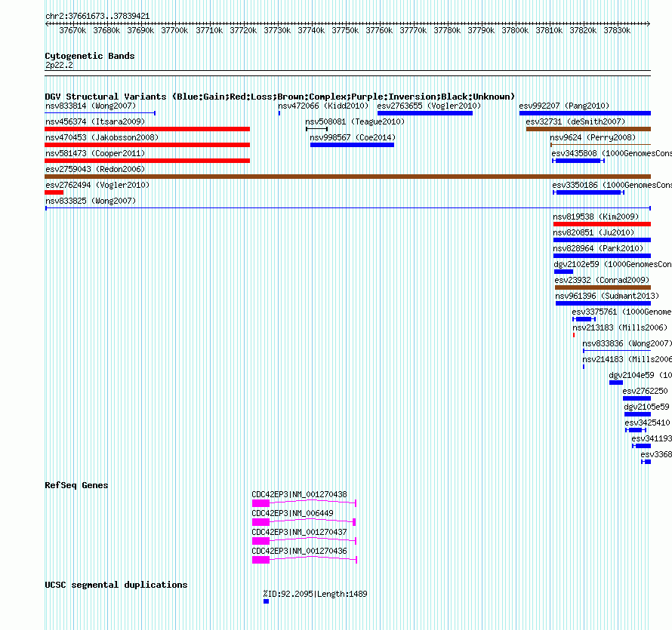
Task: Open the CDC42EP3|NM_006449 transcript label
Action: pos(292,513)
